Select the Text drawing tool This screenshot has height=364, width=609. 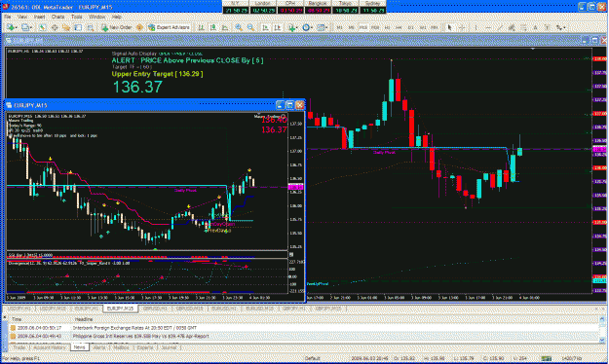click(x=535, y=27)
